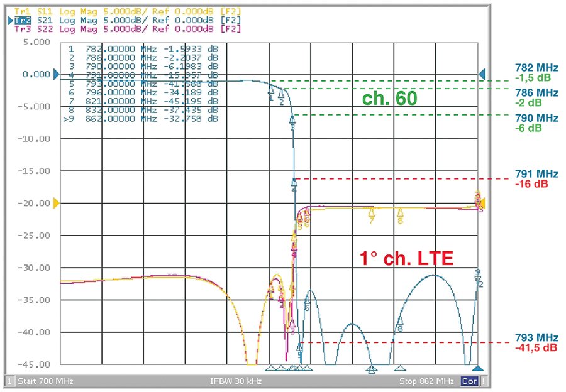This screenshot has height=392, width=566.
Task: Toggle the Cor correction indicator
Action: pos(469,381)
